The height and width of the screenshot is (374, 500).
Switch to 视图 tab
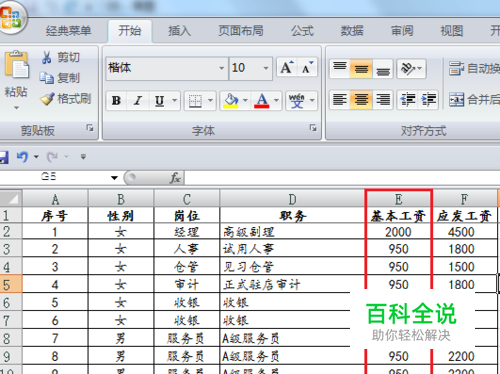tap(452, 31)
